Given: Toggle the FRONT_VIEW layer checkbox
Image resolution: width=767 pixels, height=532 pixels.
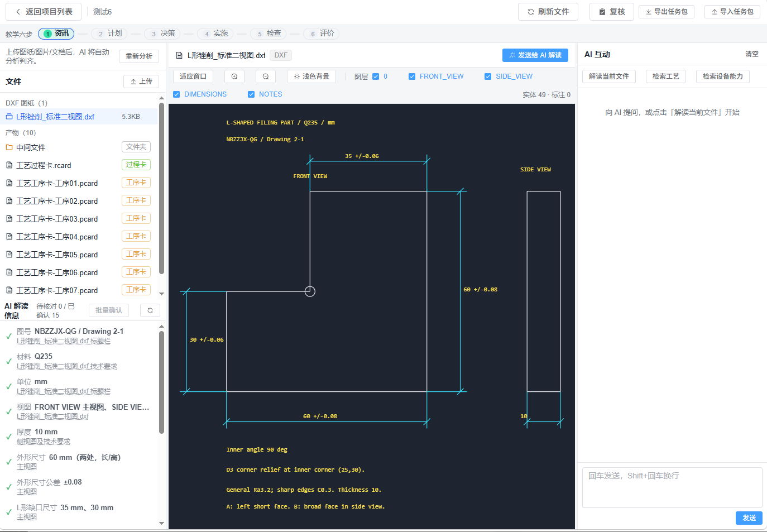Looking at the screenshot, I should click(412, 76).
